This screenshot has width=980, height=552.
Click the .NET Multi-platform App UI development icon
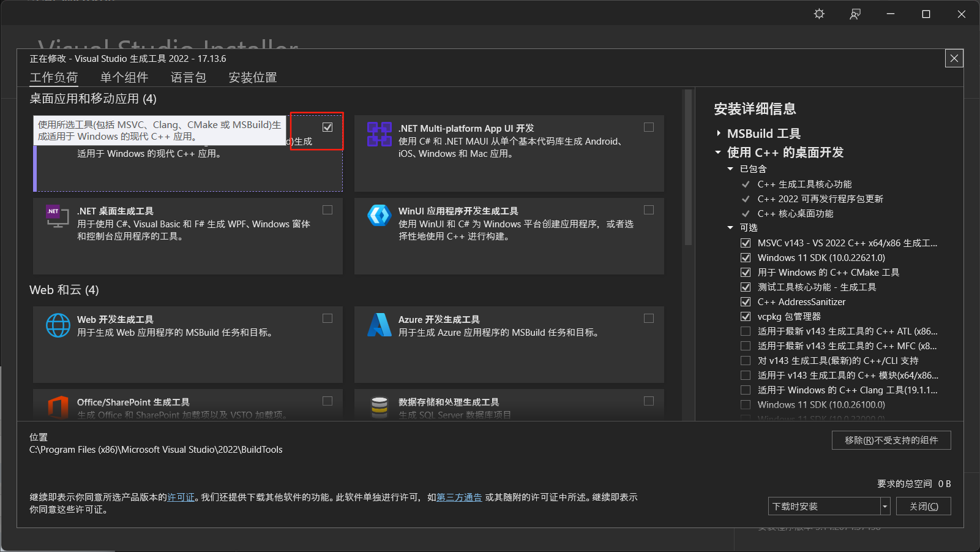point(380,136)
